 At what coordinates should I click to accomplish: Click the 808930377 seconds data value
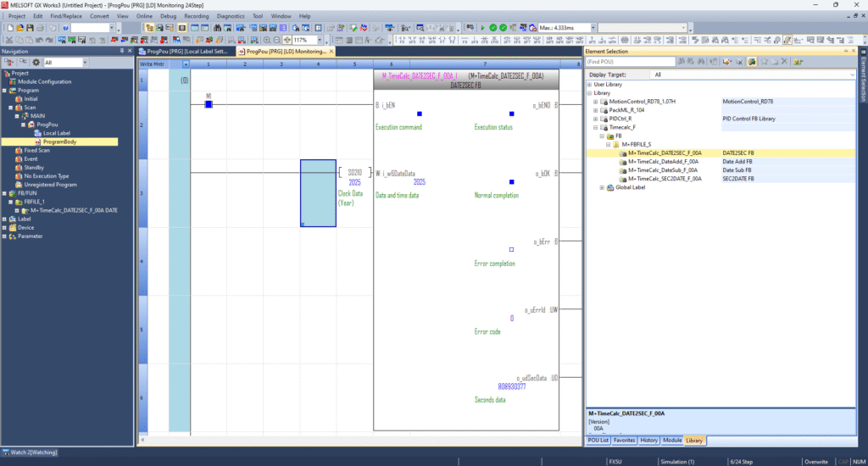(511, 387)
